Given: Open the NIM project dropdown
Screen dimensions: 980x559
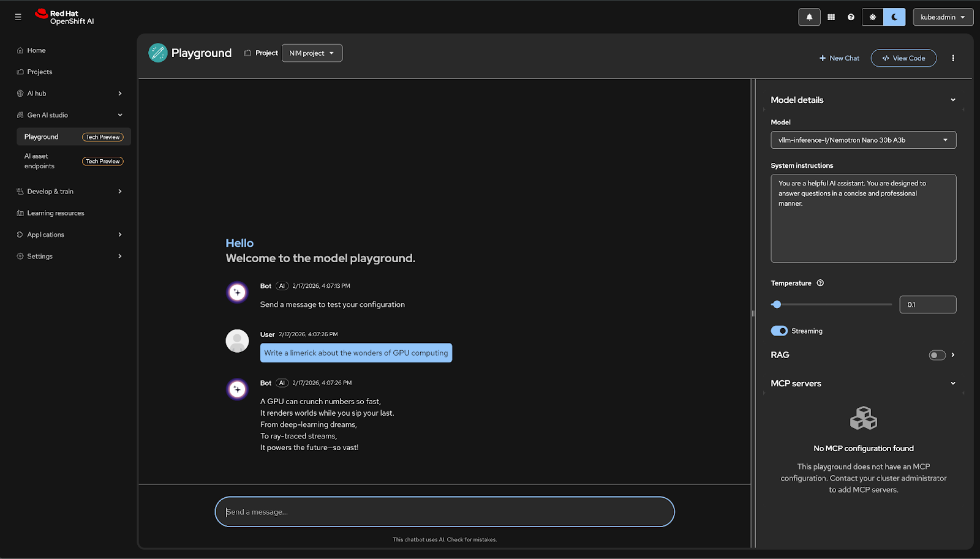Looking at the screenshot, I should tap(312, 53).
